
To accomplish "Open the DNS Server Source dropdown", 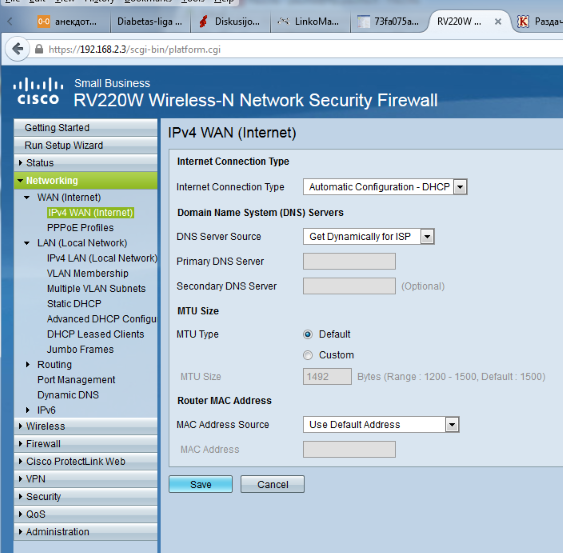I will click(369, 236).
